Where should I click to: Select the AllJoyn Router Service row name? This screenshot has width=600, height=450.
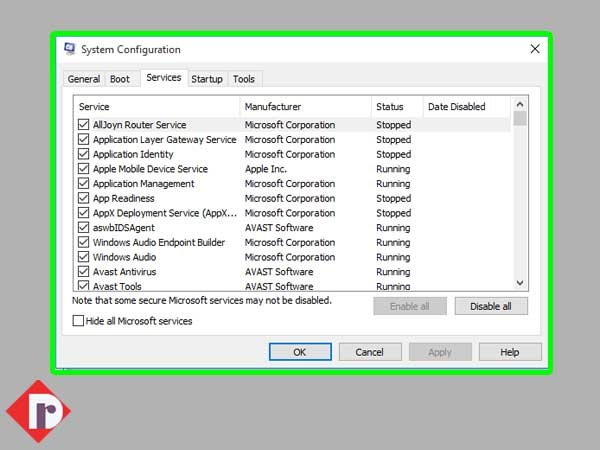tap(140, 125)
